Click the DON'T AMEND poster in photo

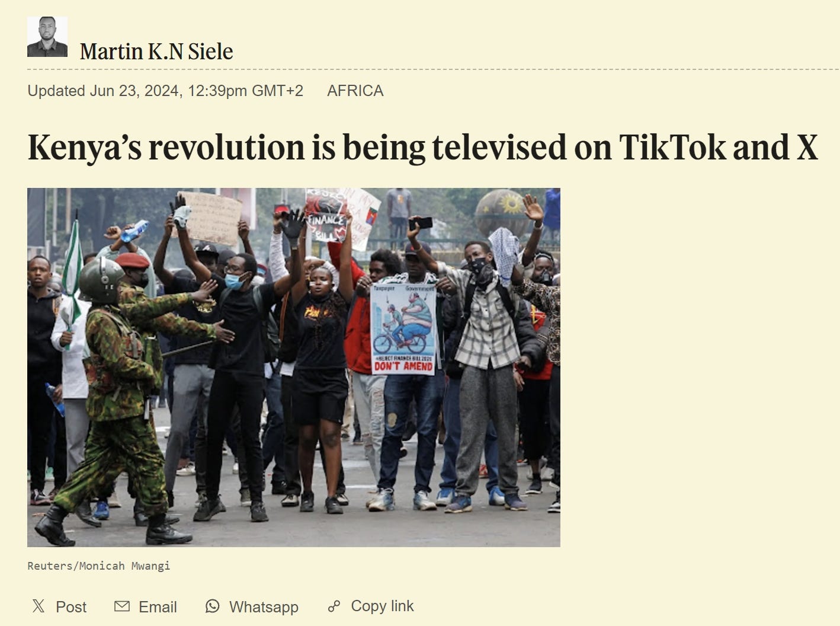click(x=403, y=329)
